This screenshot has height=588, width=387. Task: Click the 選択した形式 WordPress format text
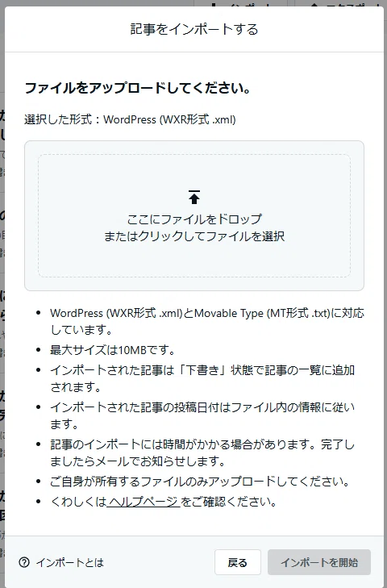tap(130, 119)
